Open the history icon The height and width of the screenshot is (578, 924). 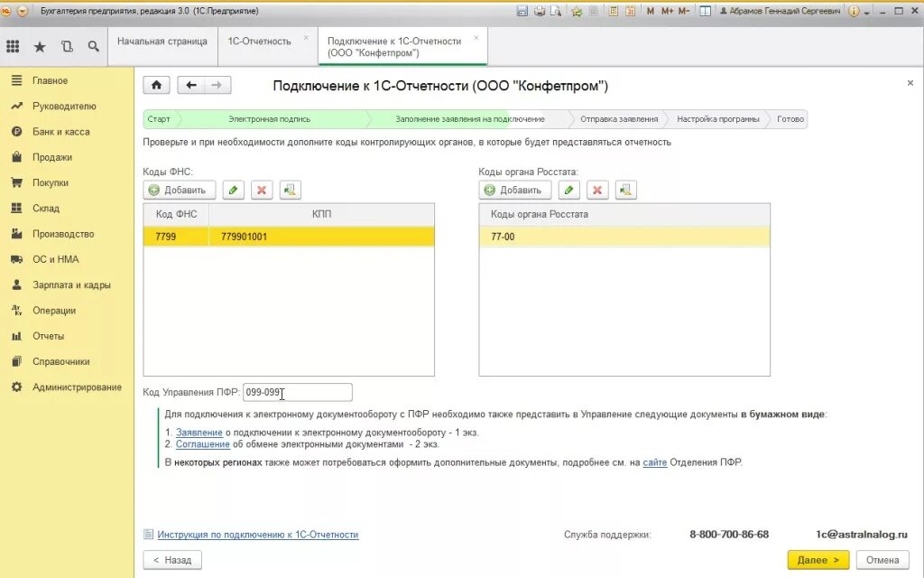pos(67,47)
